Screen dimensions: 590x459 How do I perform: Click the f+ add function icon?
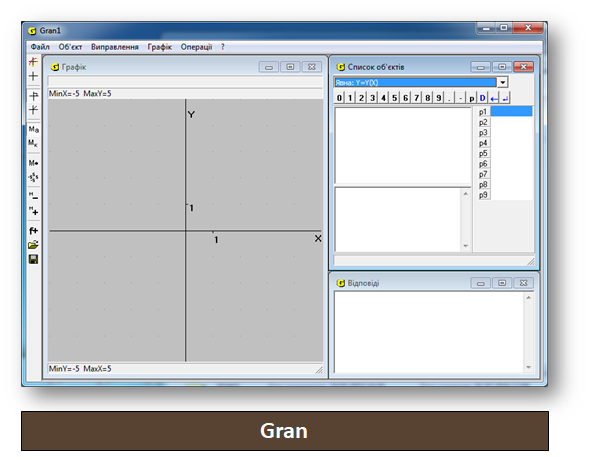33,231
